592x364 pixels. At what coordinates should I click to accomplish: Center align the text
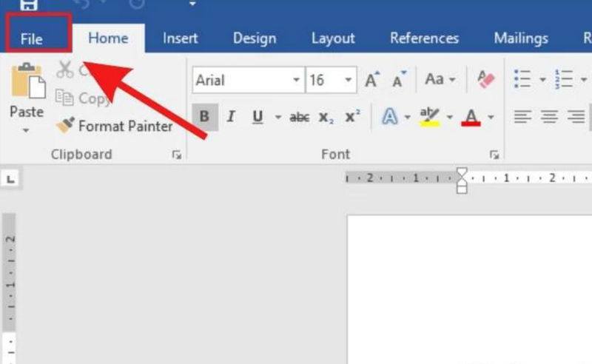549,117
